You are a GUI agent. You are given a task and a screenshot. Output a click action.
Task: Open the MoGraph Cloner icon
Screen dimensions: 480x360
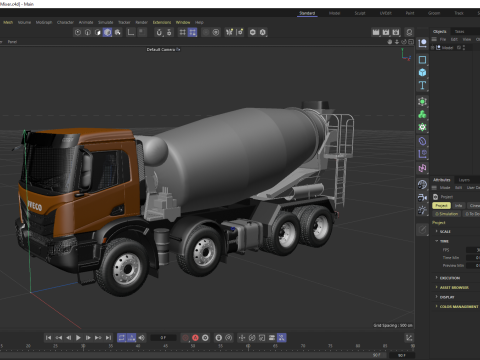422,127
